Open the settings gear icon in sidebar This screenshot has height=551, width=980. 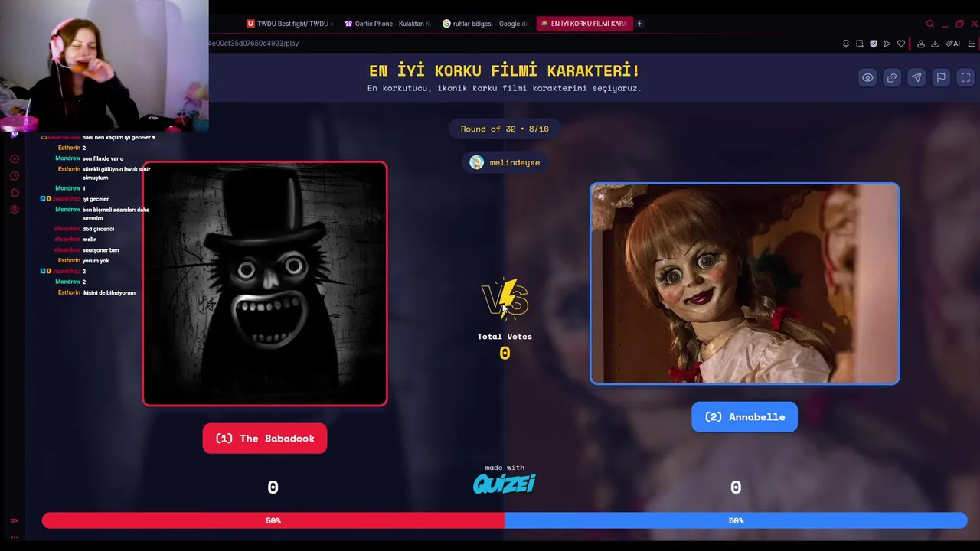click(x=15, y=210)
